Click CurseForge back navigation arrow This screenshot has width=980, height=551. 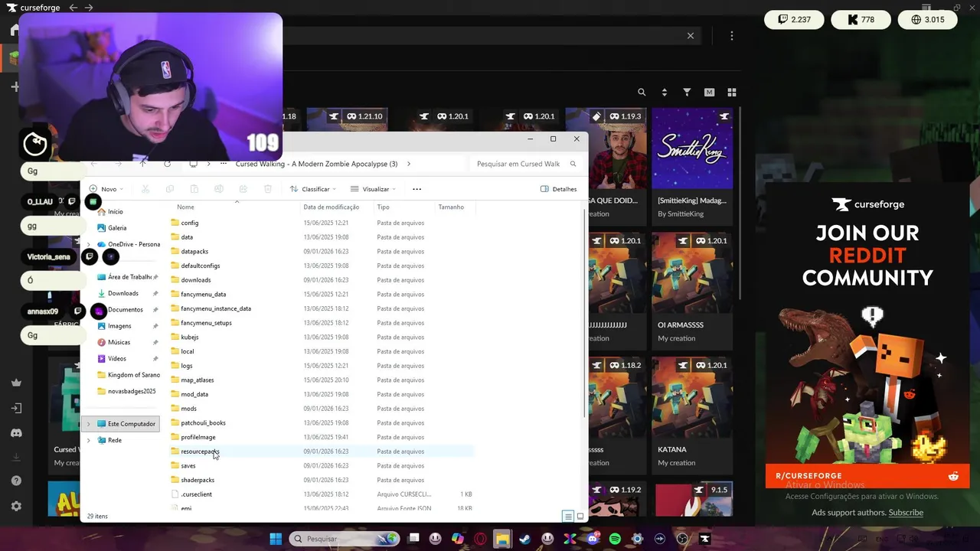click(73, 8)
